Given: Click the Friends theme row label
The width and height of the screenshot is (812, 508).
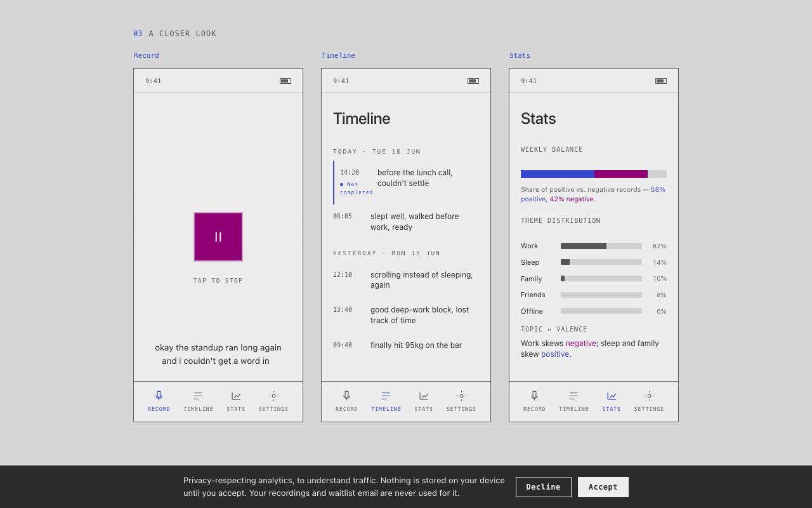Looking at the screenshot, I should 533,295.
